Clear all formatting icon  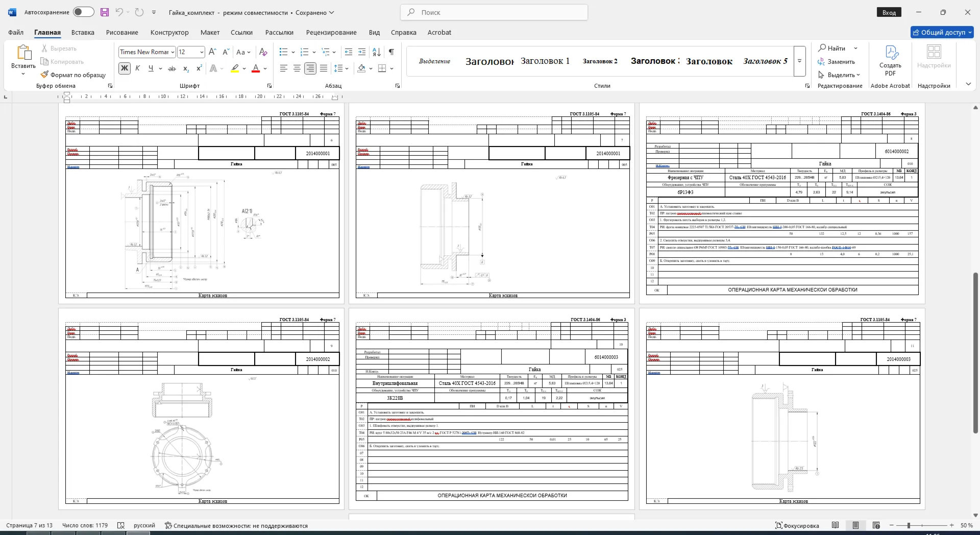click(x=263, y=52)
